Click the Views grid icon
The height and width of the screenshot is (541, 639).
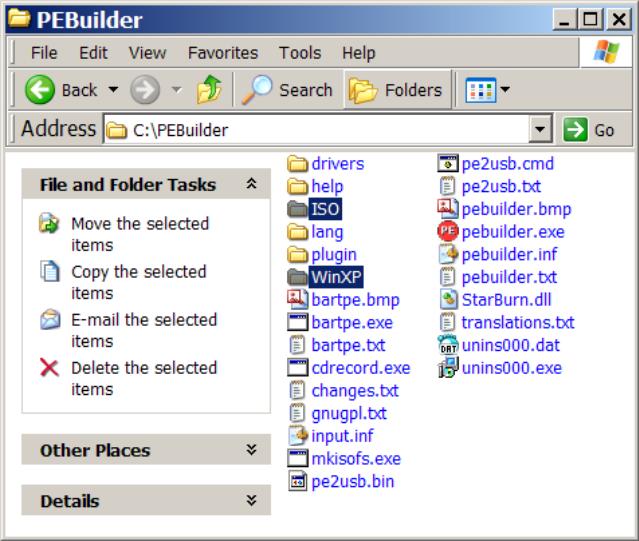click(x=481, y=90)
